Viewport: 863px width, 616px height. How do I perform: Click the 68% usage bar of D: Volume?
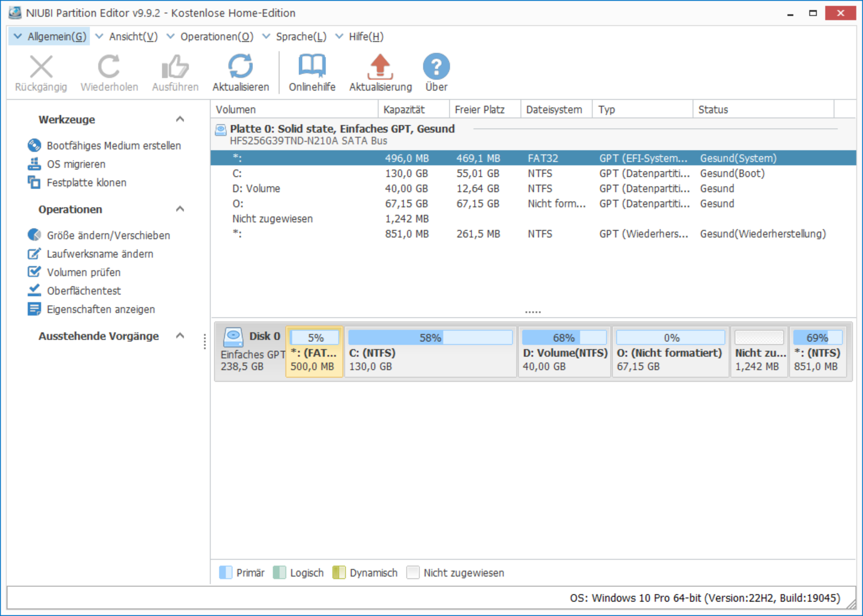pyautogui.click(x=564, y=337)
